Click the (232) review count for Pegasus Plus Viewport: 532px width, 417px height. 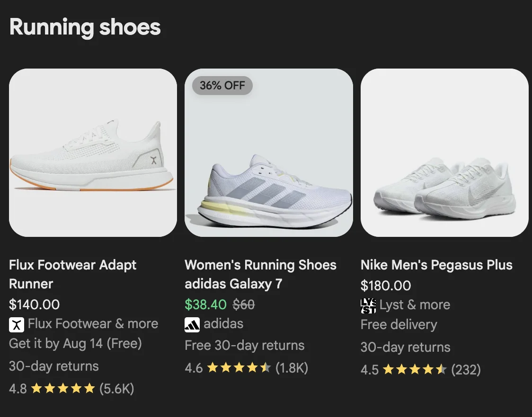point(467,369)
